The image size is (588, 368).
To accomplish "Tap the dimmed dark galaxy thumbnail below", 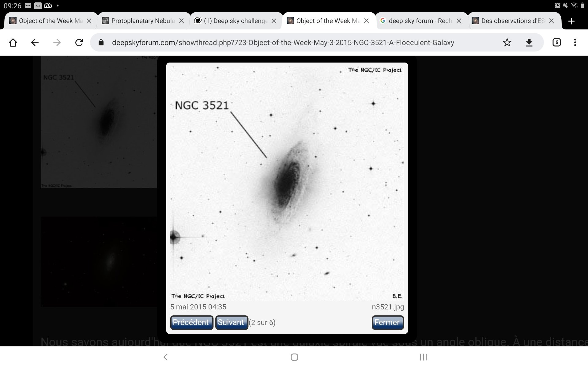I will tap(99, 262).
